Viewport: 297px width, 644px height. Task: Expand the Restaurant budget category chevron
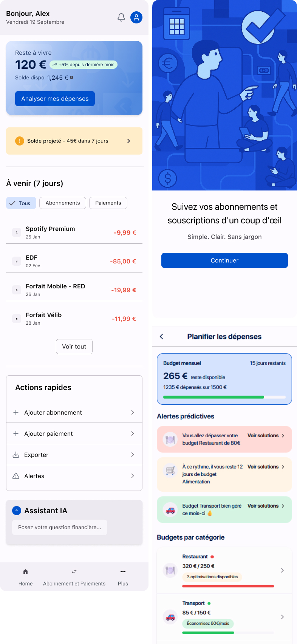(x=282, y=570)
